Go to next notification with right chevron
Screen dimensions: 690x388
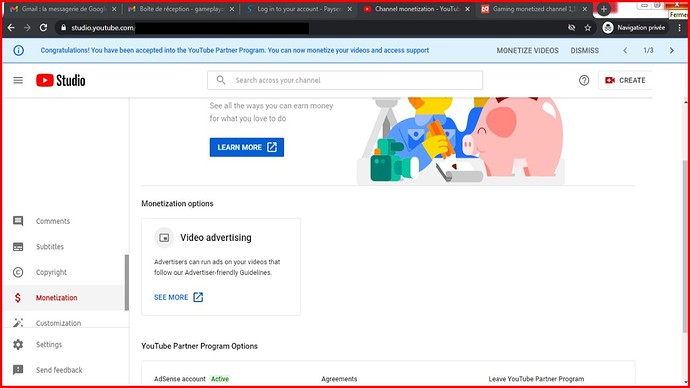[x=672, y=51]
